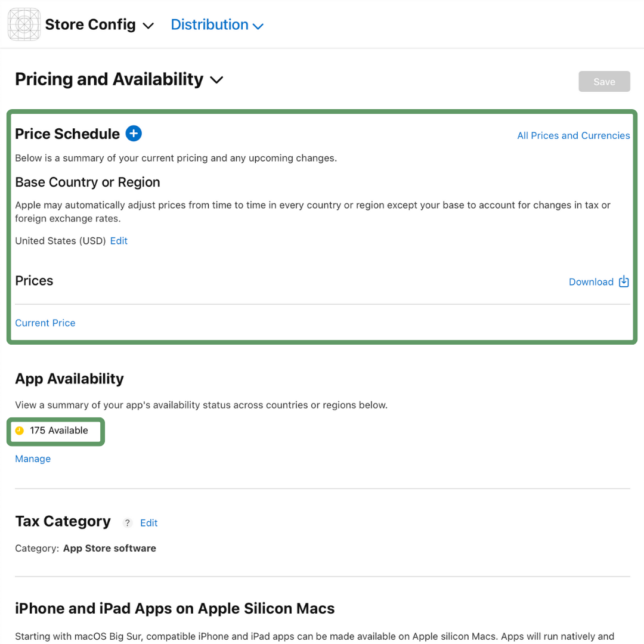
Task: Open the add price plus icon
Action: (133, 134)
